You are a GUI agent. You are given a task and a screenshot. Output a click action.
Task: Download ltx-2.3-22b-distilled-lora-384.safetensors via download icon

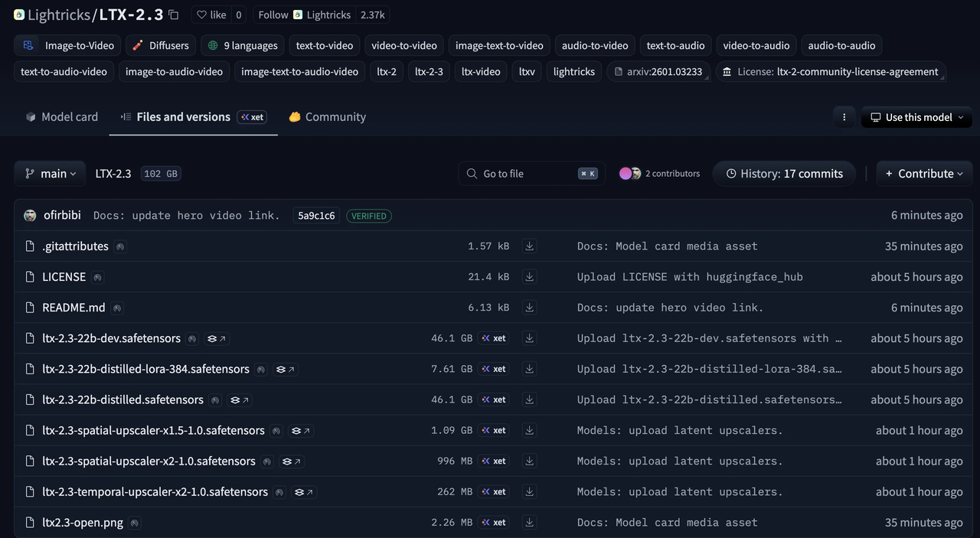pyautogui.click(x=529, y=369)
